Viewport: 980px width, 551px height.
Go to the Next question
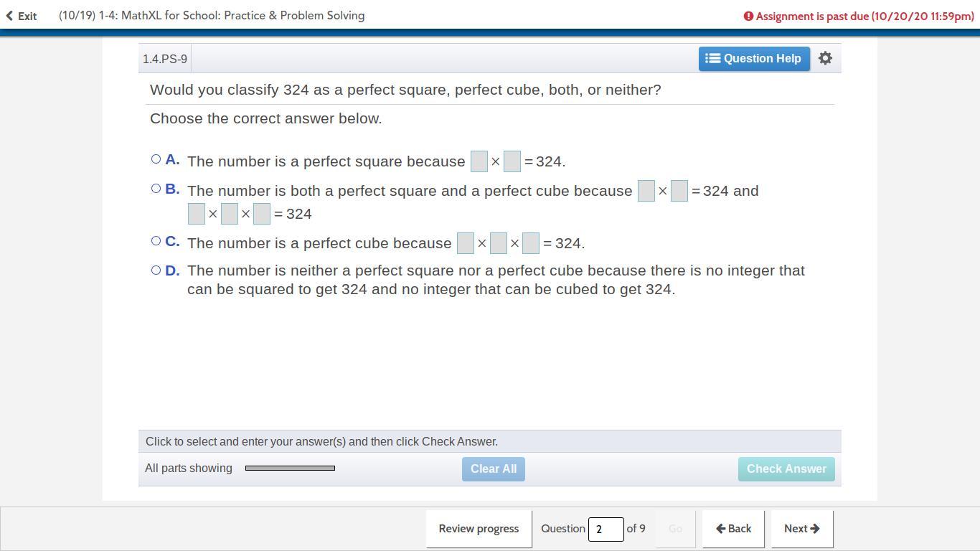(801, 529)
